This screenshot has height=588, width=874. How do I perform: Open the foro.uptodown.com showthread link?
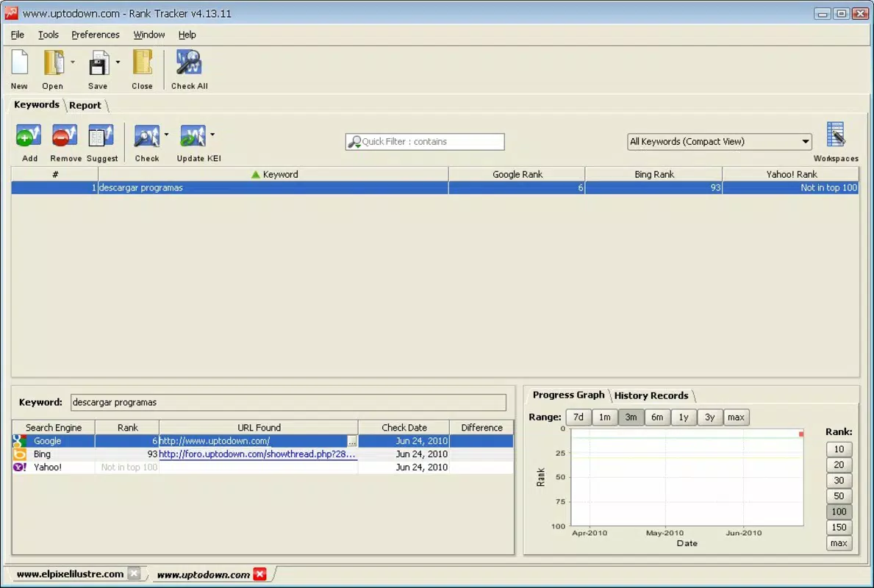(x=257, y=454)
